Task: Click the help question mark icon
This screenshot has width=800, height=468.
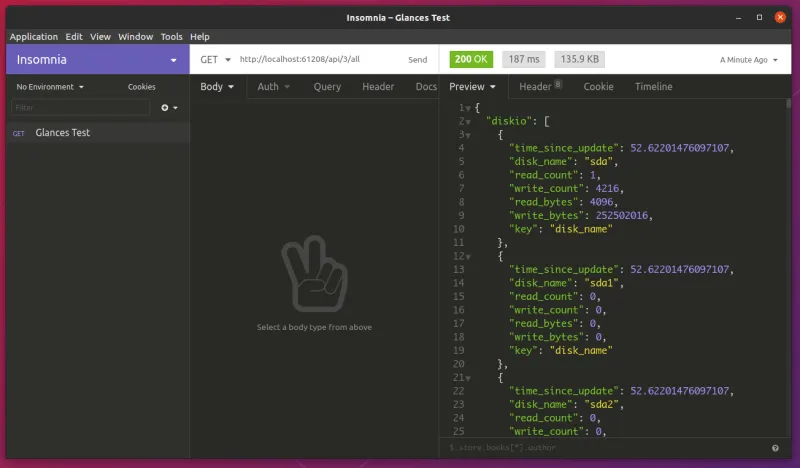Action: click(775, 448)
